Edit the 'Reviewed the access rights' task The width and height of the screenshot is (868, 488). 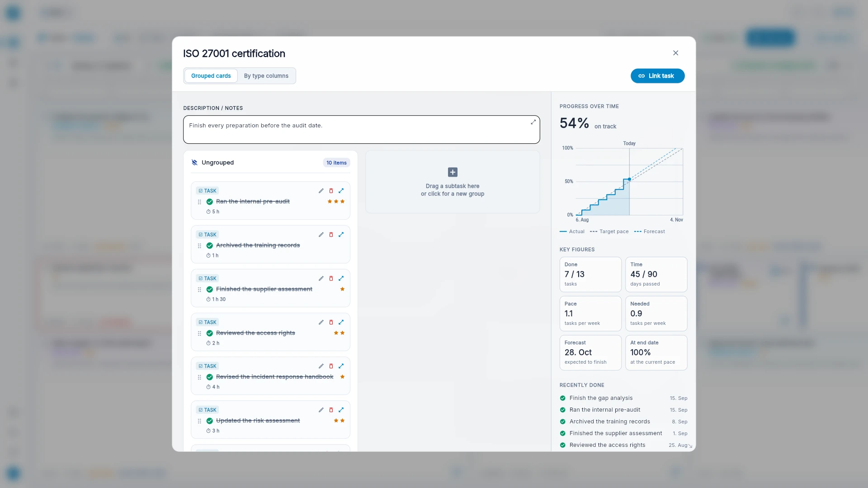pyautogui.click(x=321, y=322)
